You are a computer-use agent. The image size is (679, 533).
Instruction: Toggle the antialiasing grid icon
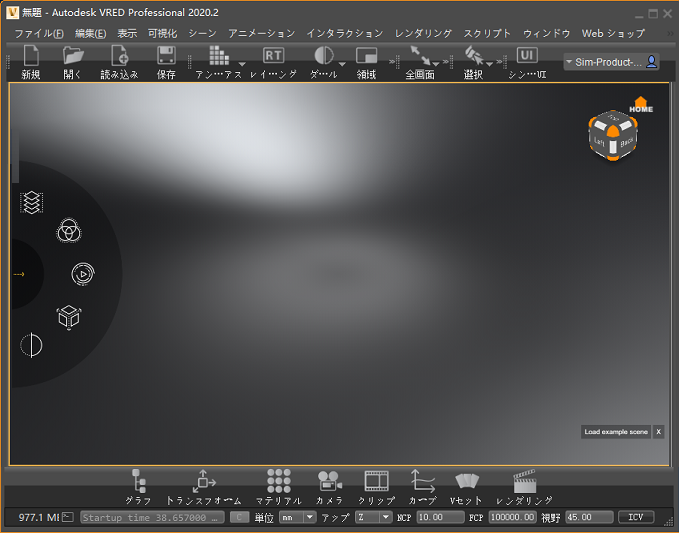(219, 56)
